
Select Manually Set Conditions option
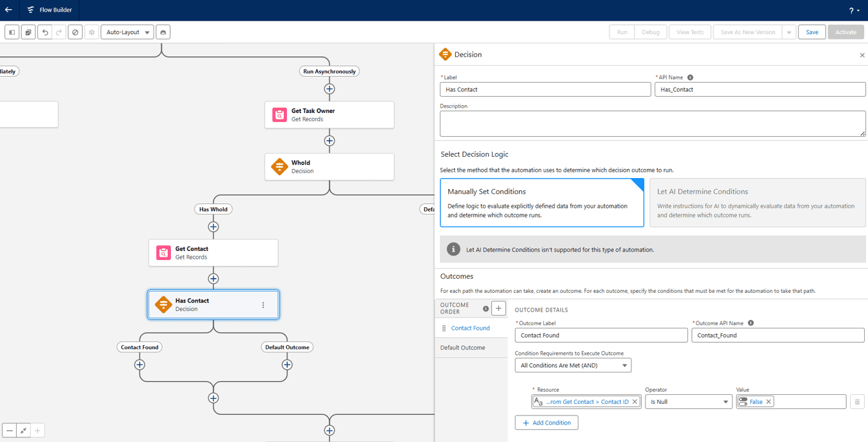(x=542, y=203)
